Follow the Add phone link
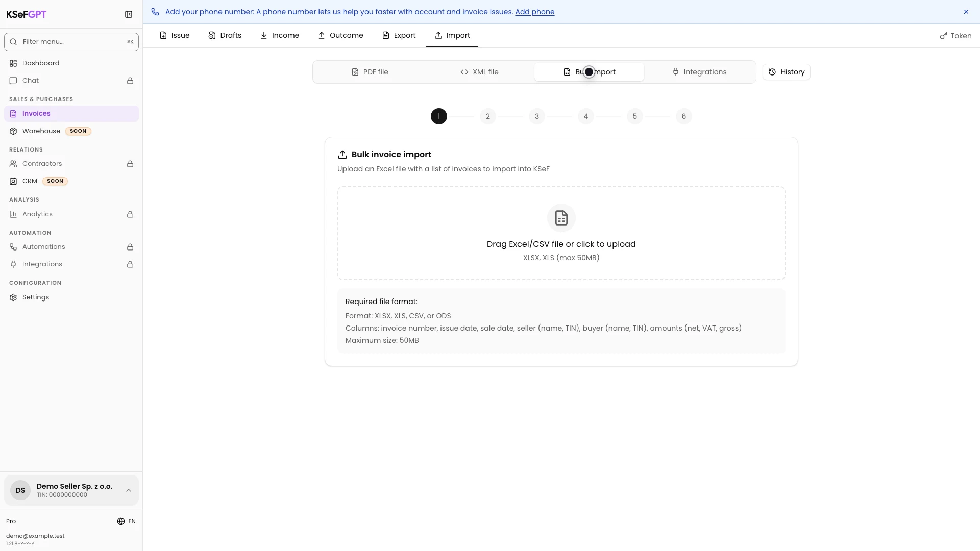Image resolution: width=980 pixels, height=551 pixels. coord(534,12)
